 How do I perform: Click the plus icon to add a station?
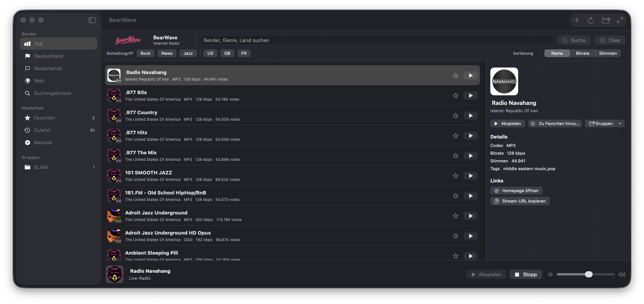(576, 20)
